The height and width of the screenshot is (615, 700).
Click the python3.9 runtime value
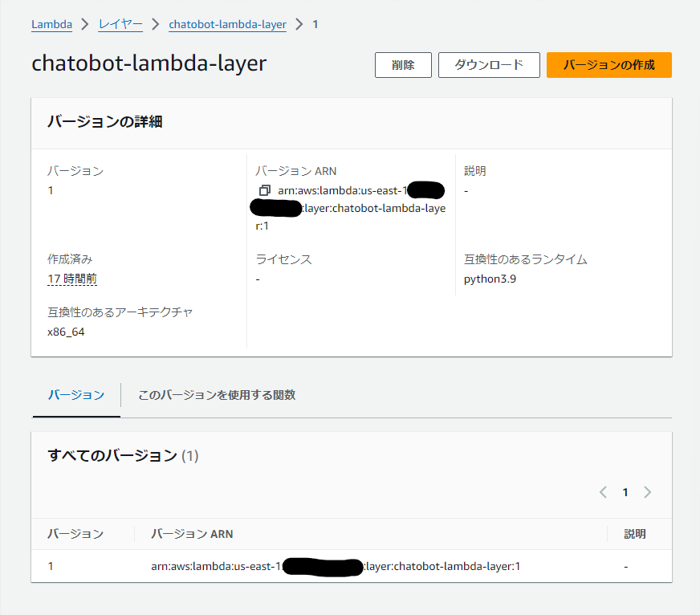click(x=490, y=279)
